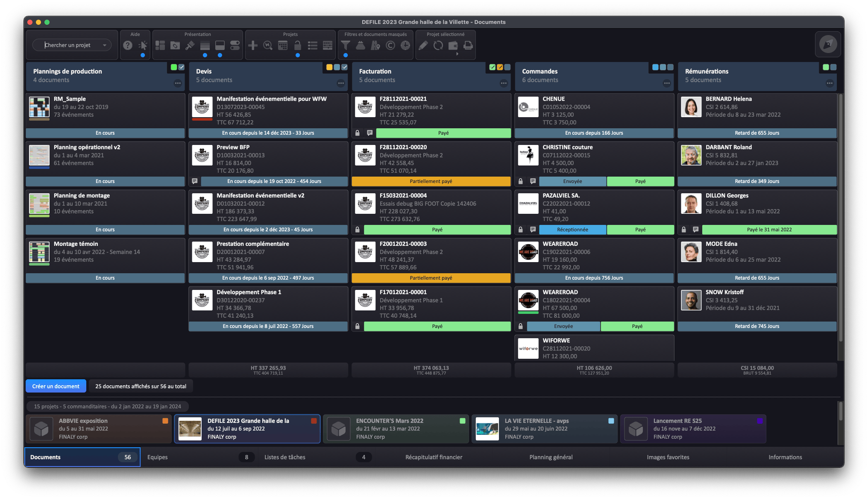Click the help question mark icon
Screen dimensions: 868x499
coord(128,45)
